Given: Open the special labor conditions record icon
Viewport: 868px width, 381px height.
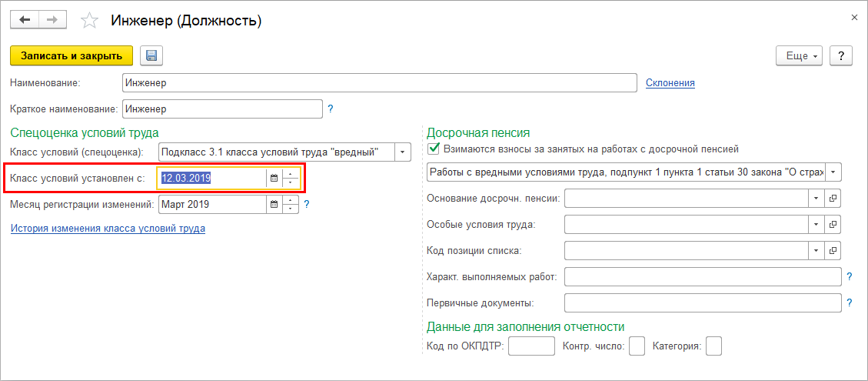Looking at the screenshot, I should coord(832,225).
